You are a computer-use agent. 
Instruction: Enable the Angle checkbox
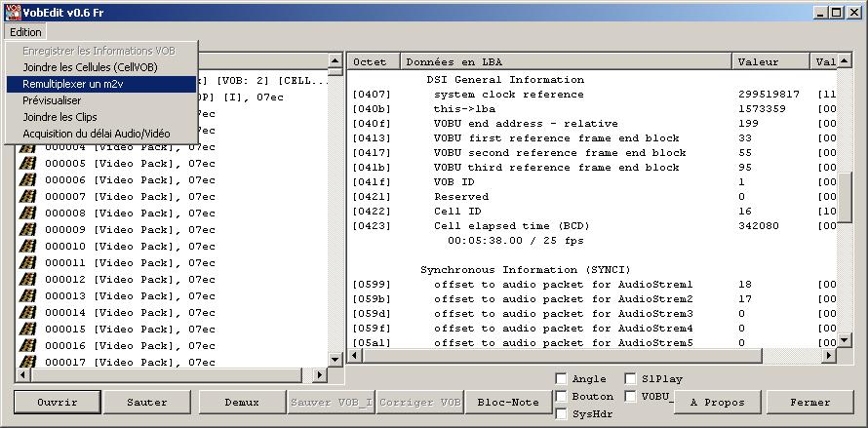[561, 379]
